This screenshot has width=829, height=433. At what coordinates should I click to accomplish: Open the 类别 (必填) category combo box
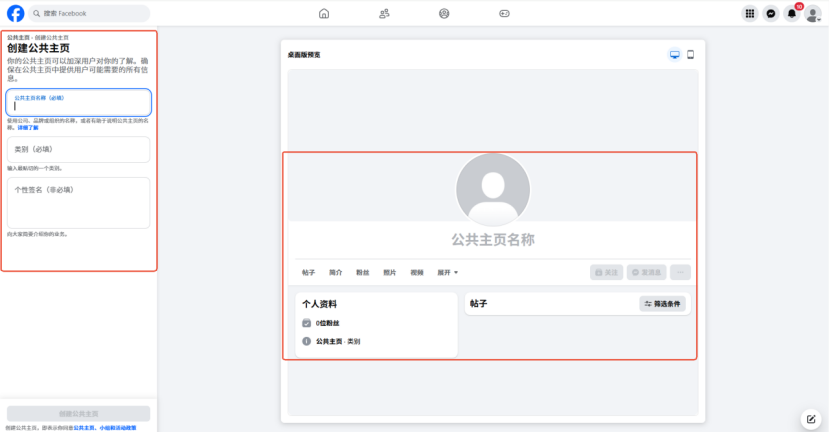[x=79, y=150]
